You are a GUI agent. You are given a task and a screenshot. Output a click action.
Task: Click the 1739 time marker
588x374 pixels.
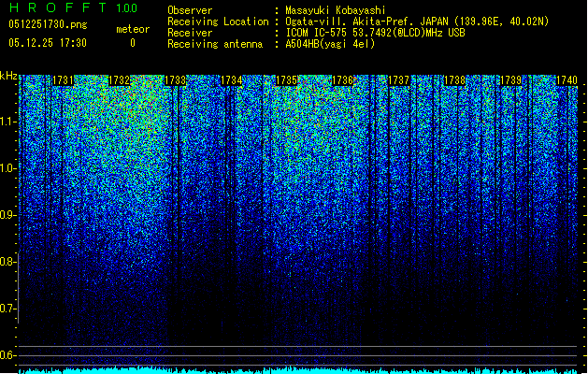coord(510,80)
